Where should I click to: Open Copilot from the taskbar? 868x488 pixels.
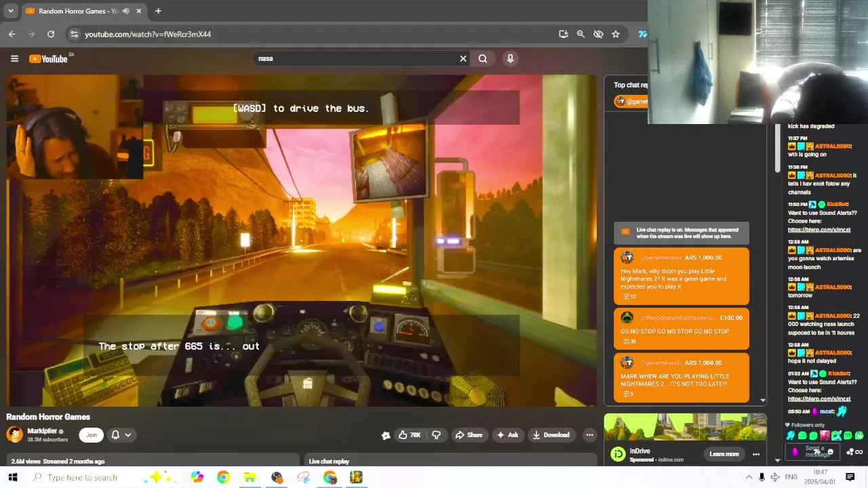[197, 477]
